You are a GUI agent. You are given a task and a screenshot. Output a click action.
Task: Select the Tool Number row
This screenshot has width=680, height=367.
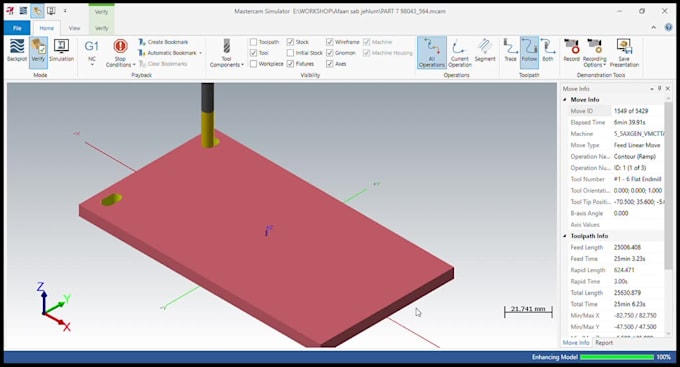(x=616, y=179)
